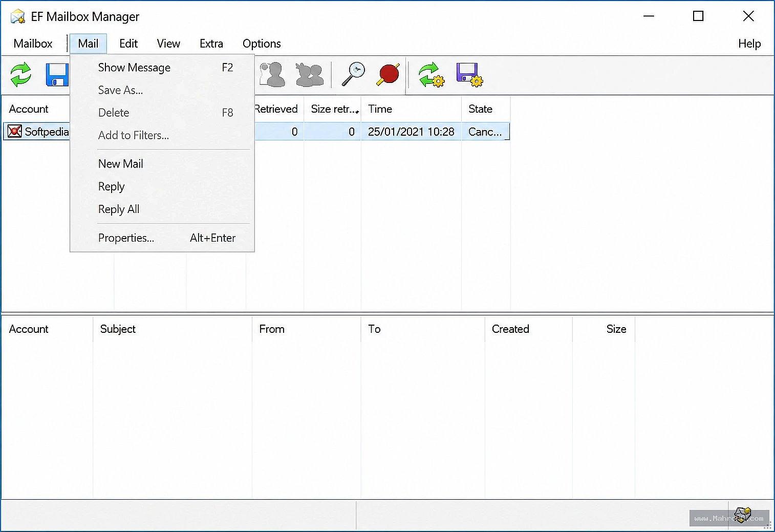The image size is (775, 532).
Task: Minimize the EF Mailbox Manager window
Action: (x=649, y=16)
